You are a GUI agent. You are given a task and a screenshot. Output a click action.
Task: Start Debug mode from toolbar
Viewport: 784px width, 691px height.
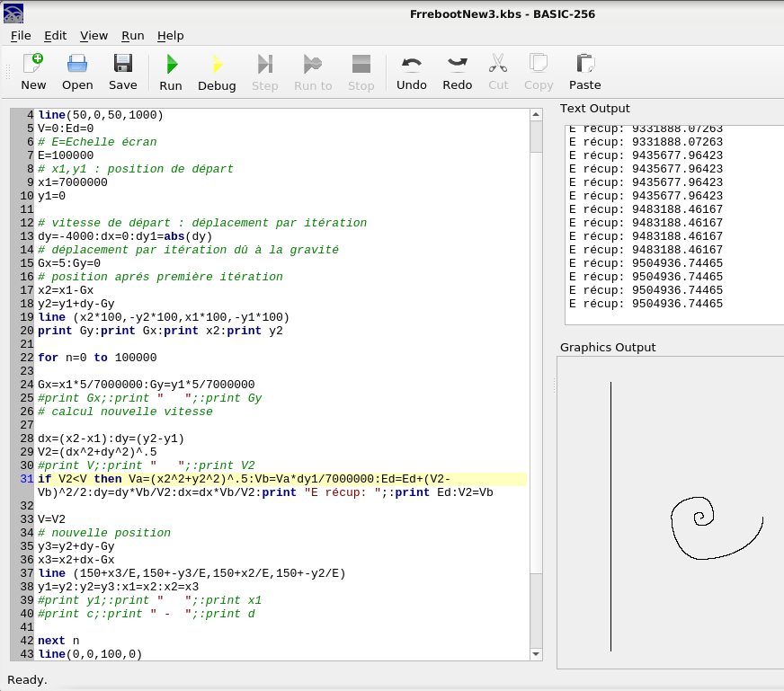[x=217, y=72]
